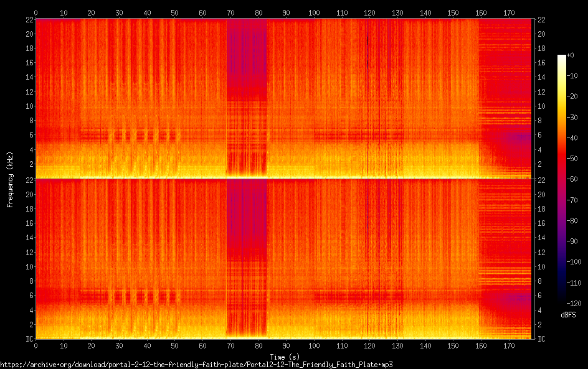588x369 pixels.
Task: Click the +0 label on the dBFS scale
Action: (x=570, y=55)
